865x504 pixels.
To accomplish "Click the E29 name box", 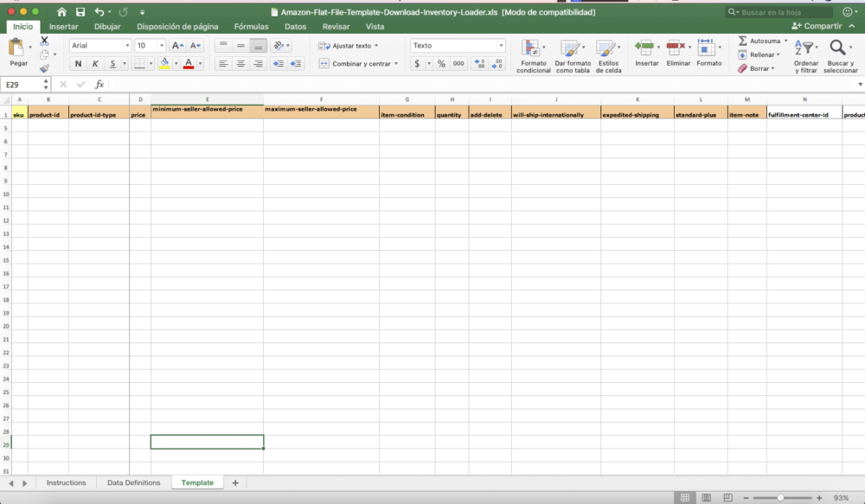I will (26, 85).
